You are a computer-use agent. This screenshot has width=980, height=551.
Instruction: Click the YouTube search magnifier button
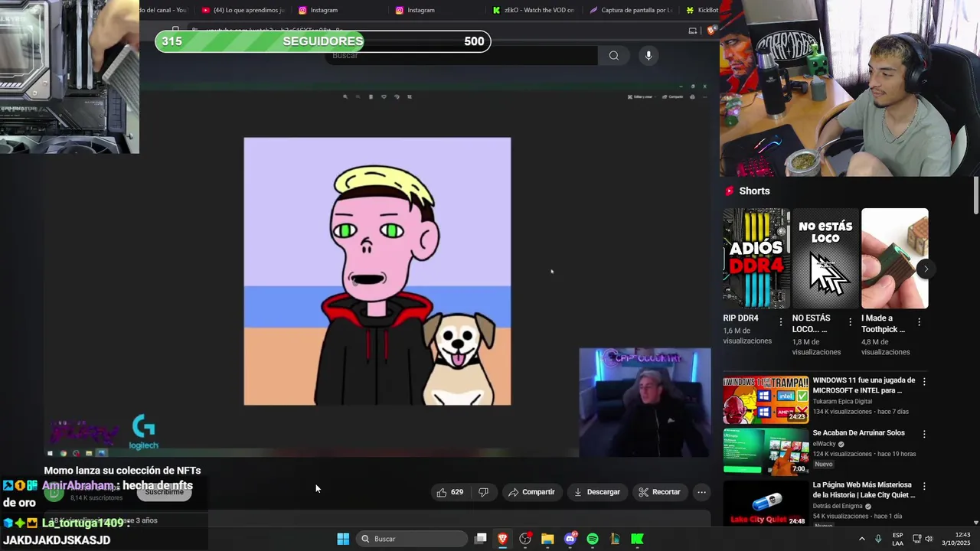tap(613, 55)
